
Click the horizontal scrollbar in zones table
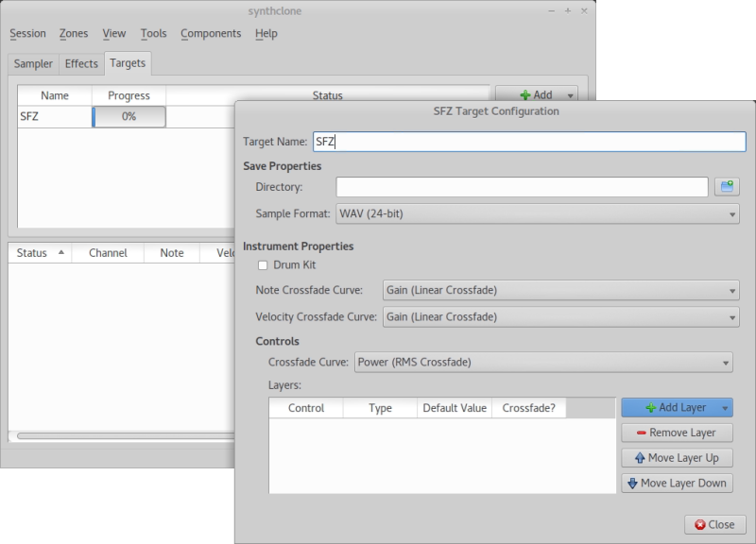pos(126,436)
